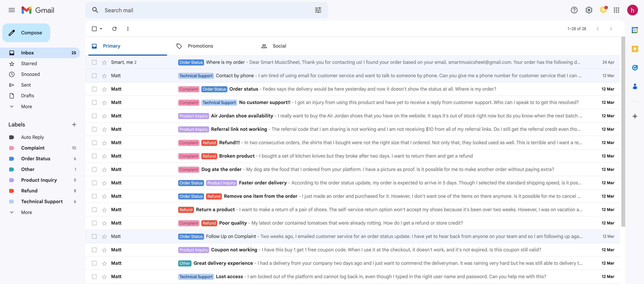This screenshot has height=284, width=644.
Task: Open Google Tasks side panel
Action: click(x=635, y=67)
